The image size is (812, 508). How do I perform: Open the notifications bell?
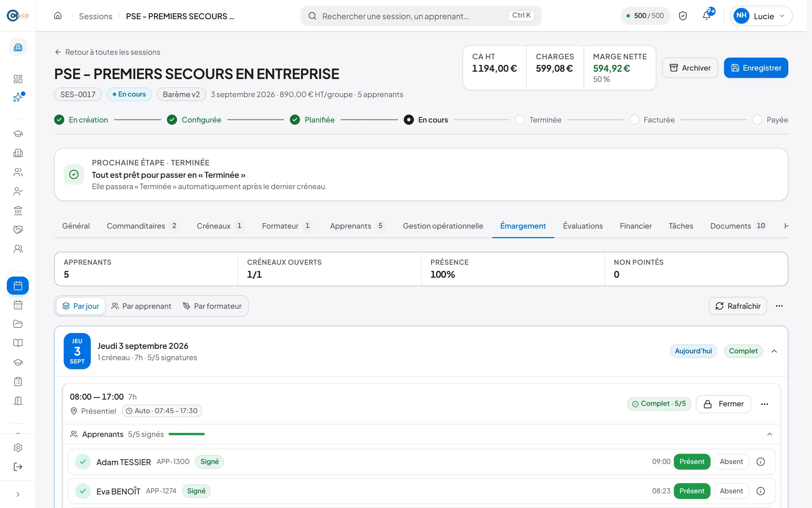706,16
